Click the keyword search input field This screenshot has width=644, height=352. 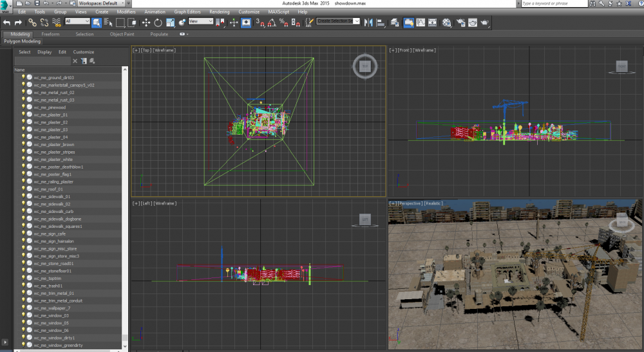coord(553,3)
